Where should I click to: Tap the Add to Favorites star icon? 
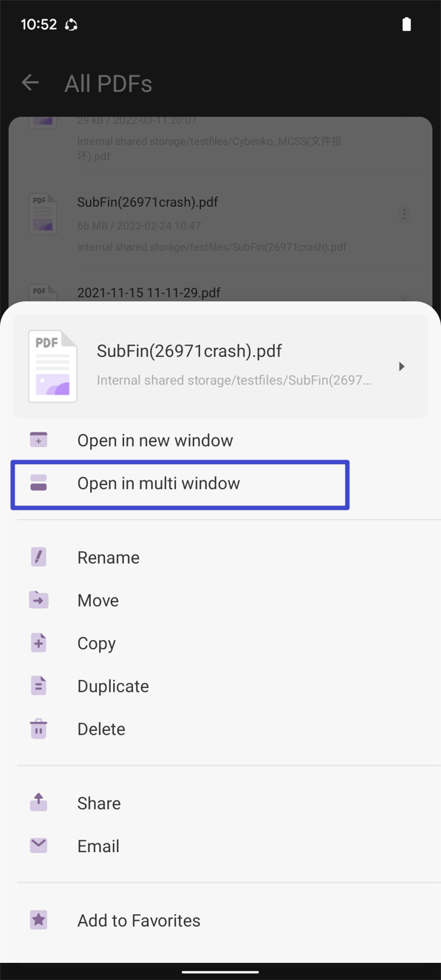38,920
